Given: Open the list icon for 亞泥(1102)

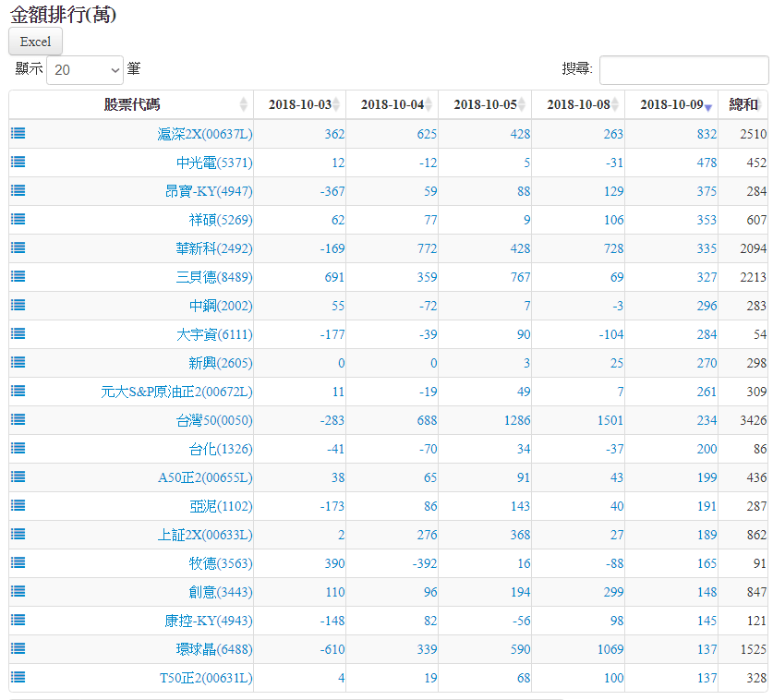Looking at the screenshot, I should 18,505.
